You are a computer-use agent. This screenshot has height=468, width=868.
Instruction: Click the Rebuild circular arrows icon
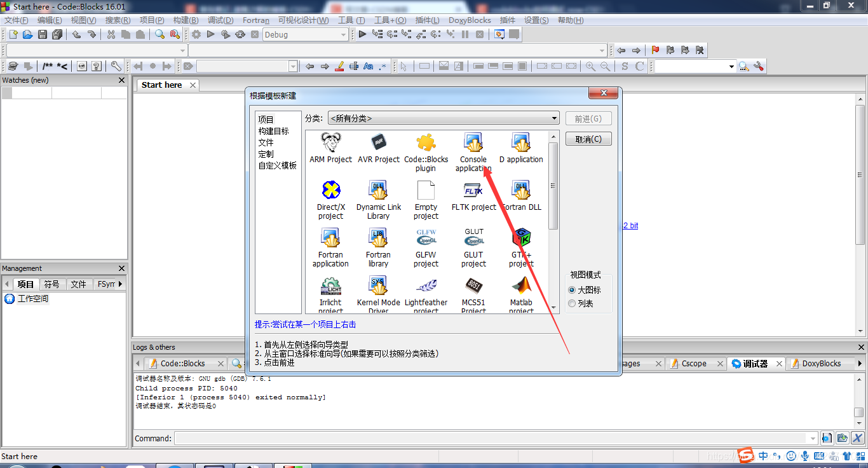click(x=240, y=34)
